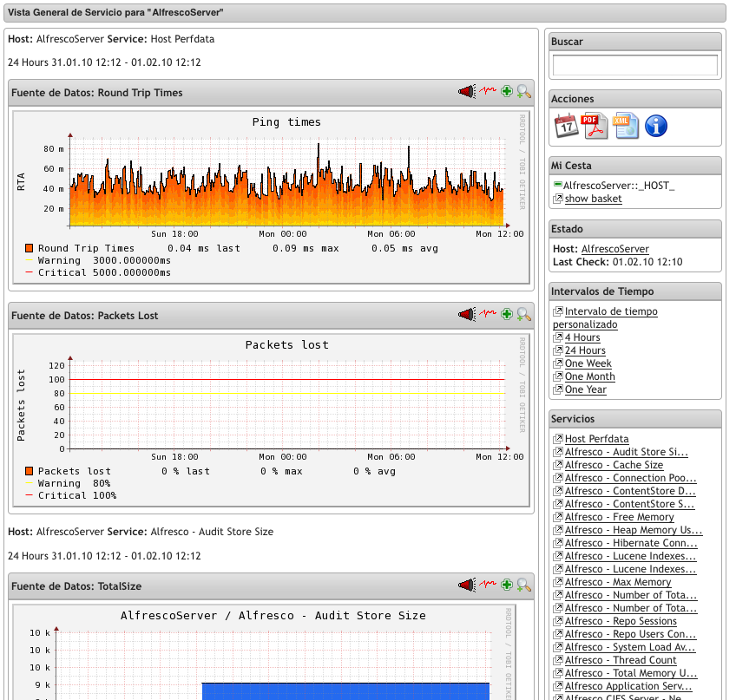Open Alfresco - Total Memory U... service
This screenshot has width=736, height=700.
tap(631, 673)
